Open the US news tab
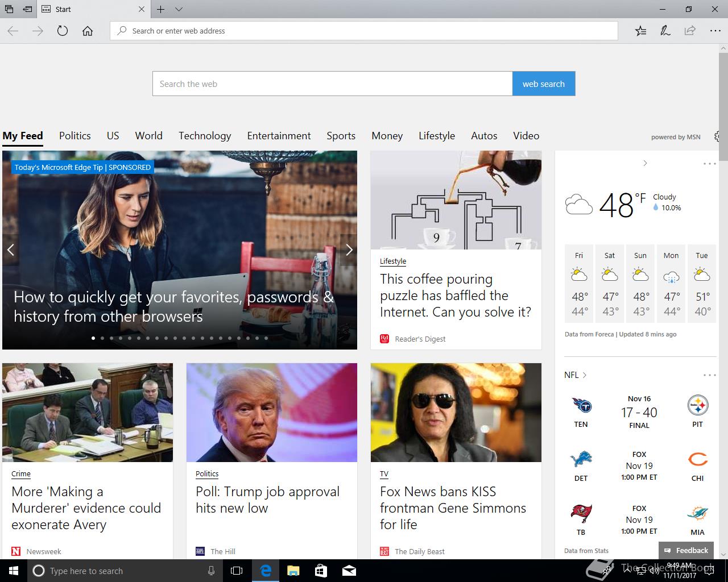Screen dimensions: 728x582 113,136
